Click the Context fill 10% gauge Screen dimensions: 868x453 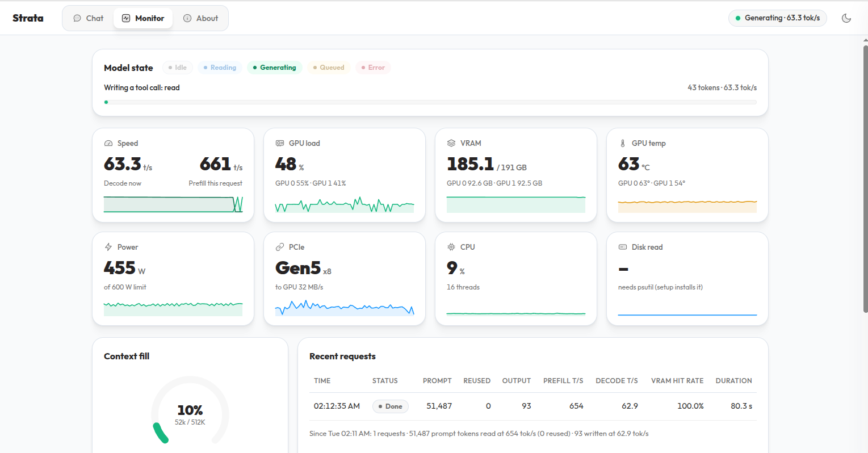point(190,410)
